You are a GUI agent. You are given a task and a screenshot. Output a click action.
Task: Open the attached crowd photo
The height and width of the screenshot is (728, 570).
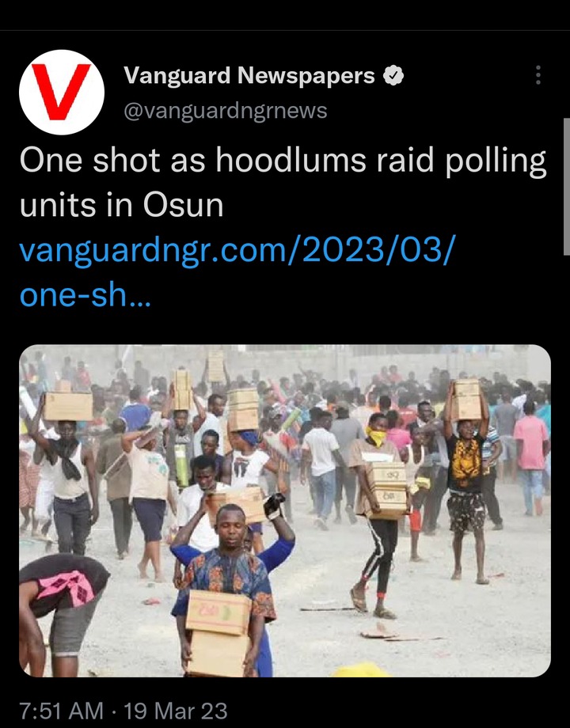[x=285, y=510]
